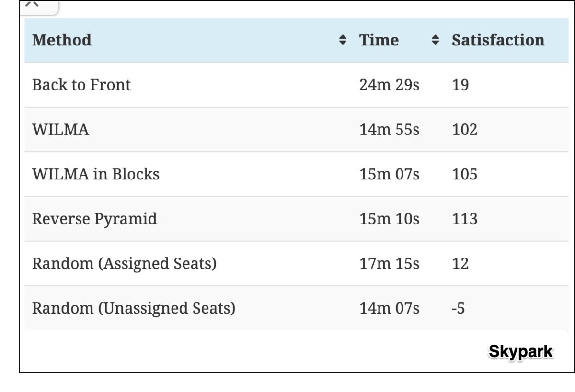Click the Skypark watermark logo

pyautogui.click(x=520, y=352)
